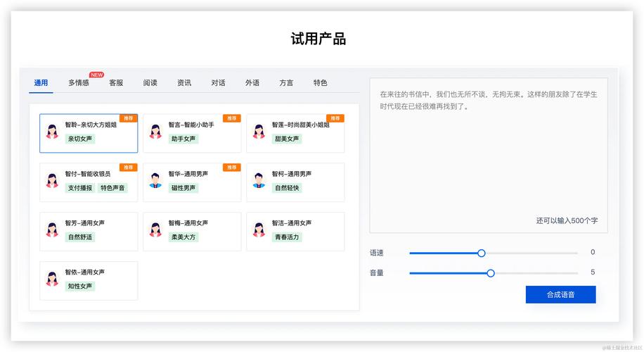Click the 语速 value 0
This screenshot has height=352, width=644.
point(593,252)
